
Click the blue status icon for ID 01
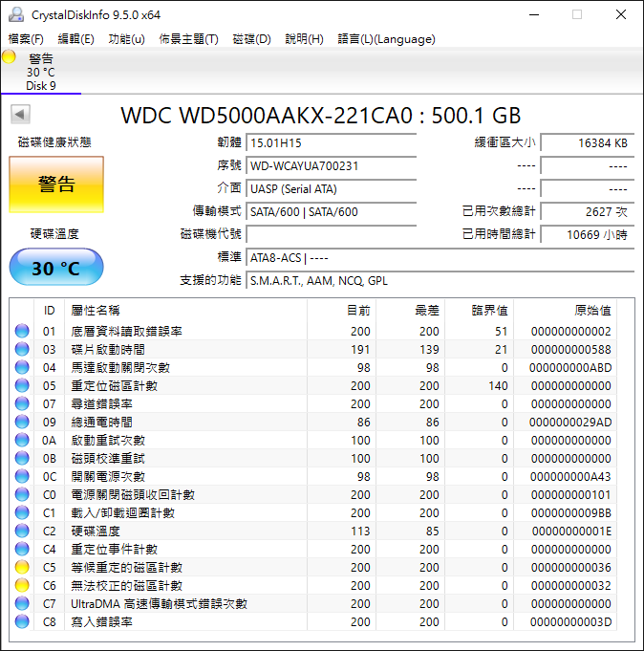(x=22, y=331)
